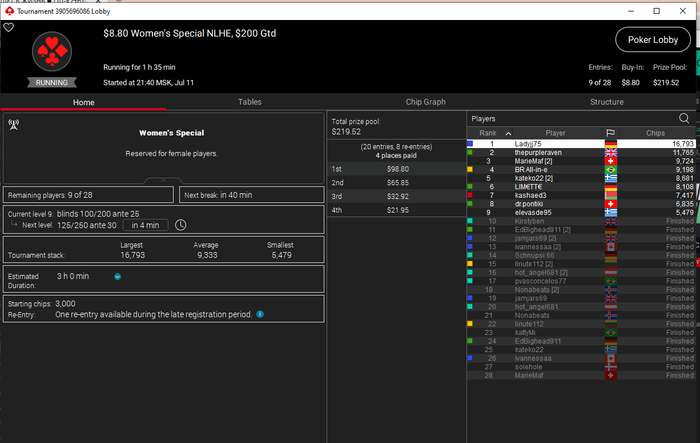The height and width of the screenshot is (443, 700).
Task: Search players with the magnifier icon
Action: point(684,118)
